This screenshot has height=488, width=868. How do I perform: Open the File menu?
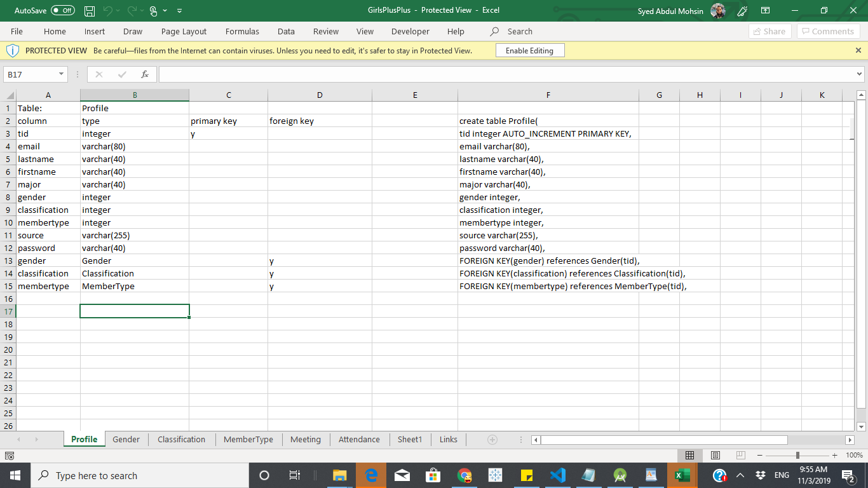(17, 31)
